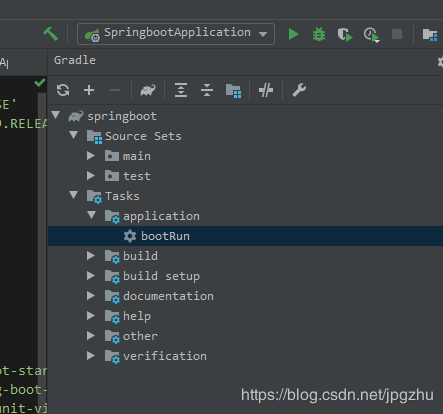The width and height of the screenshot is (443, 414).
Task: Expand the documentation task group
Action: pos(91,296)
